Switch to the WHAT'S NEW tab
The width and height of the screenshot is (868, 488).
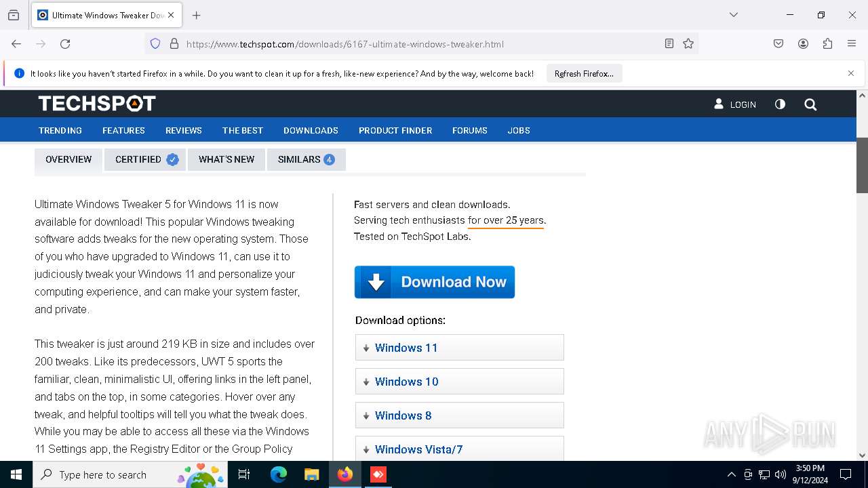click(x=226, y=159)
